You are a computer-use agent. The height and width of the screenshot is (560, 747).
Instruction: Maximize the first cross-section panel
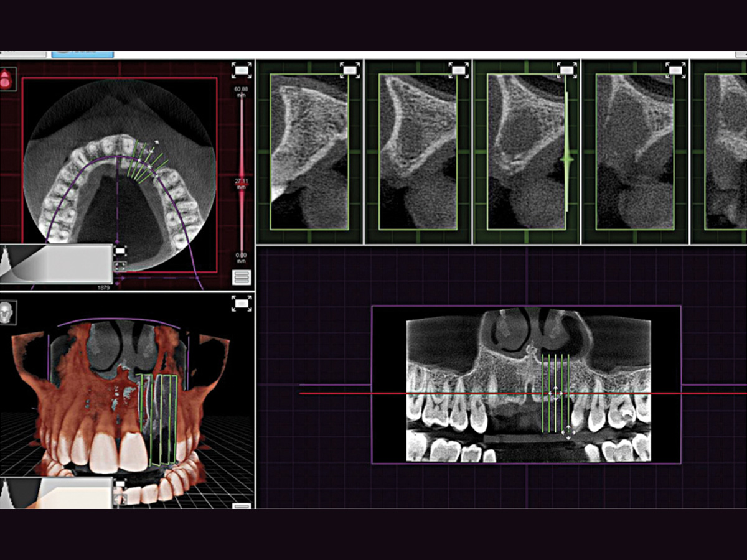click(350, 70)
